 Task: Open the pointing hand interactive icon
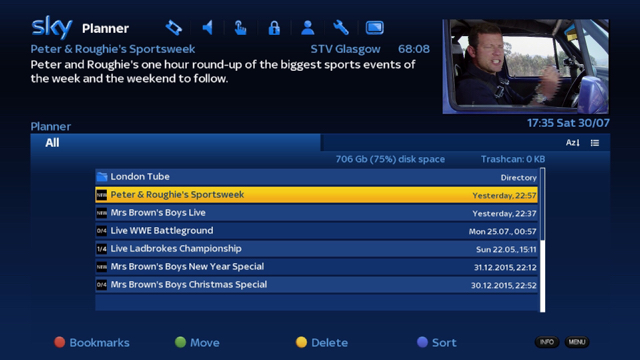[x=240, y=28]
